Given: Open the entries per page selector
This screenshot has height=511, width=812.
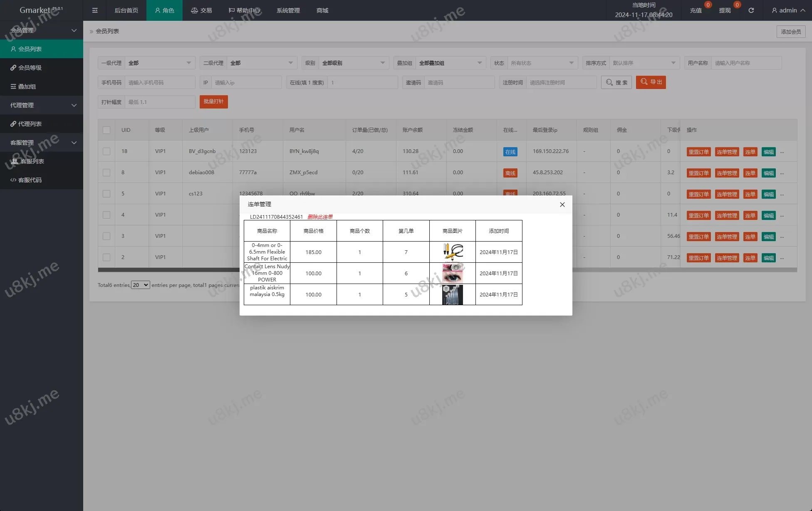Looking at the screenshot, I should click(x=141, y=285).
